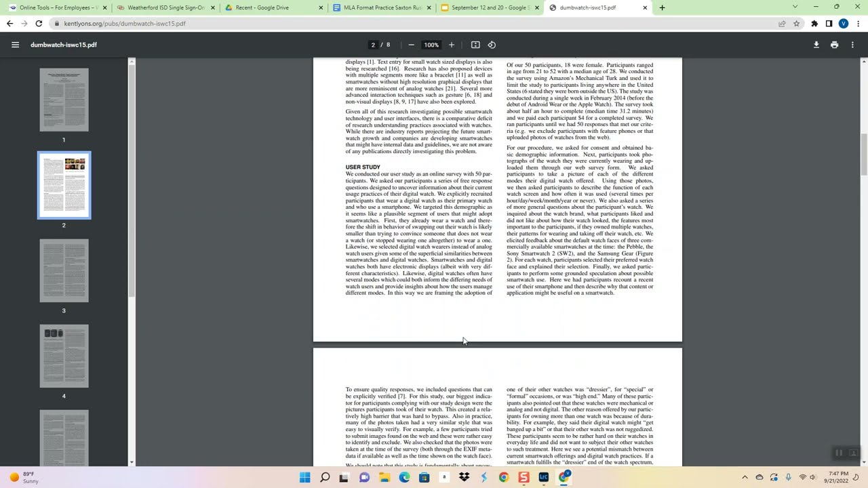Viewport: 868px width, 488px height.
Task: Open the Chrome extensions puzzle menu
Action: click(814, 24)
